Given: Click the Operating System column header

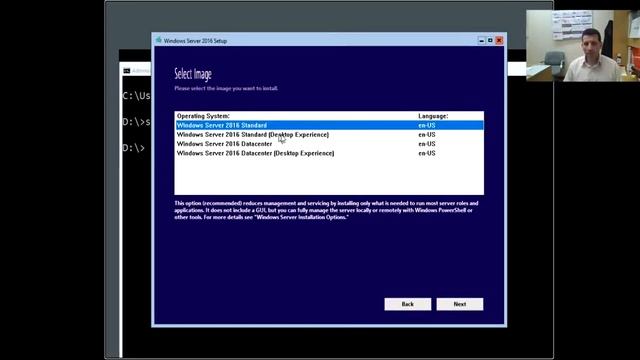Looking at the screenshot, I should [203, 116].
